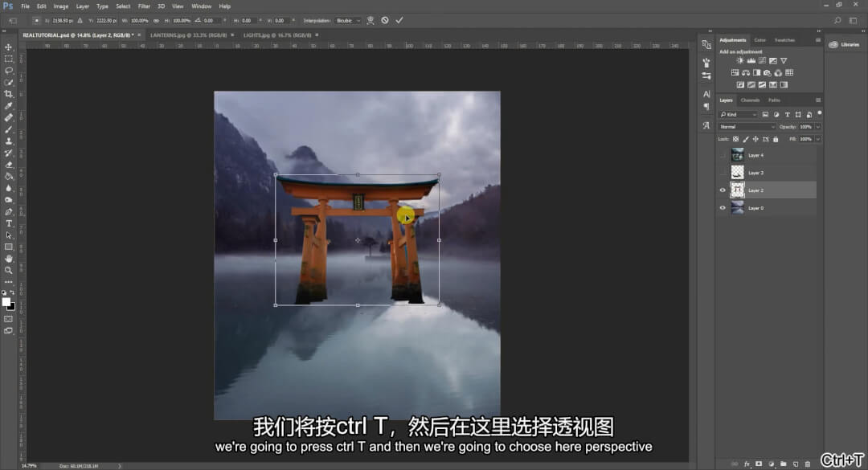Open the Filter menu
Screen dimensions: 868x470
[144, 6]
